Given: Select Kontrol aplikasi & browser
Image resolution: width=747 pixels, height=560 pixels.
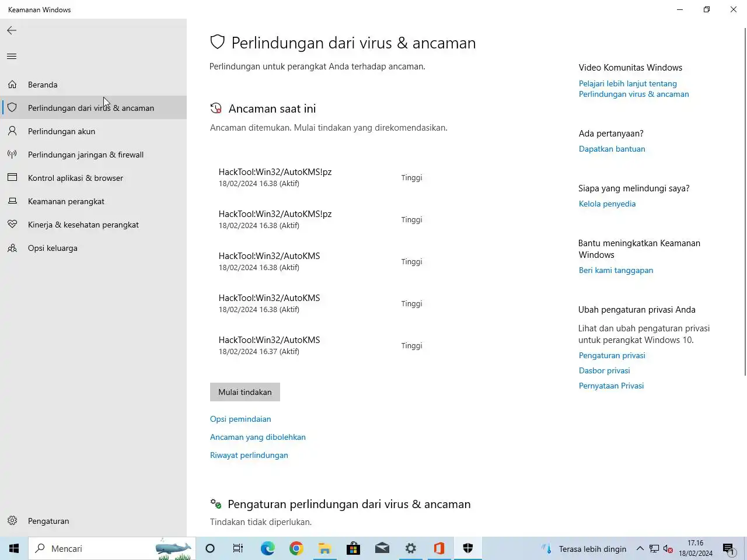Looking at the screenshot, I should click(93, 178).
